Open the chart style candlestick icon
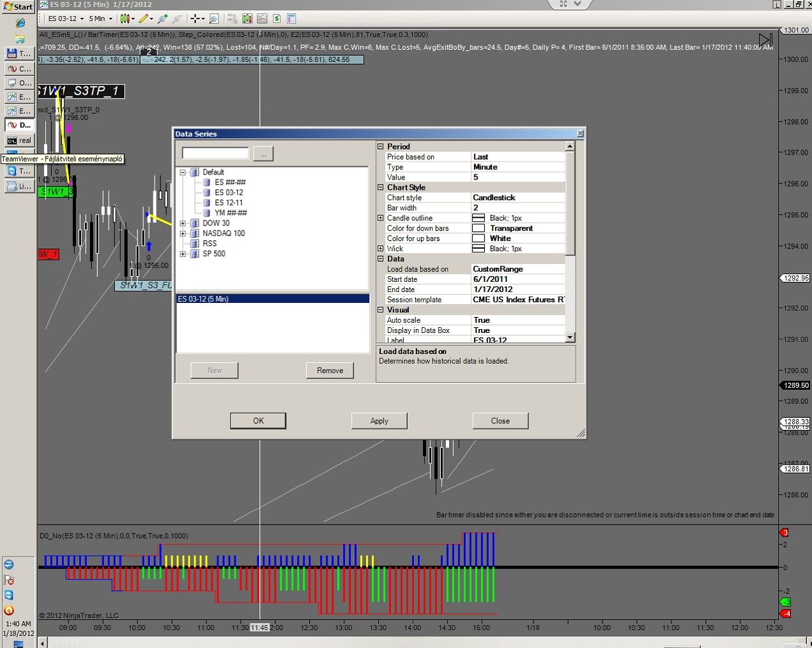Viewport: 812px width, 648px height. (x=125, y=19)
